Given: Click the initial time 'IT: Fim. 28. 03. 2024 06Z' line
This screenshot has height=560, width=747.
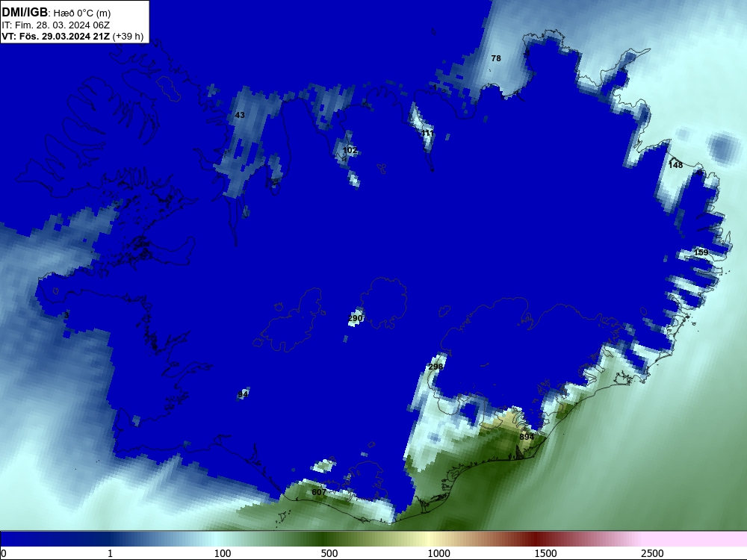Looking at the screenshot, I should coord(55,25).
